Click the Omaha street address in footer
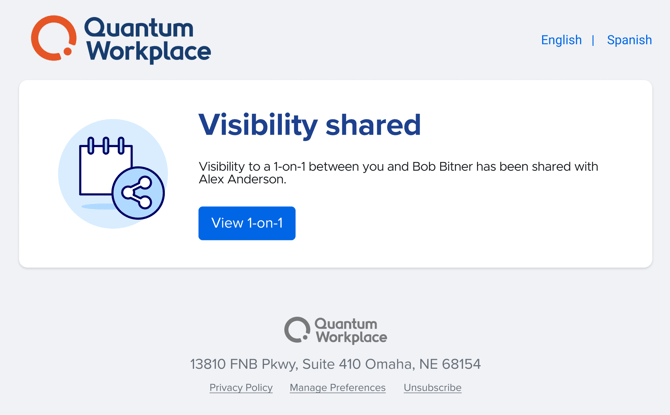Viewport: 670px width, 415px height. coord(335,364)
